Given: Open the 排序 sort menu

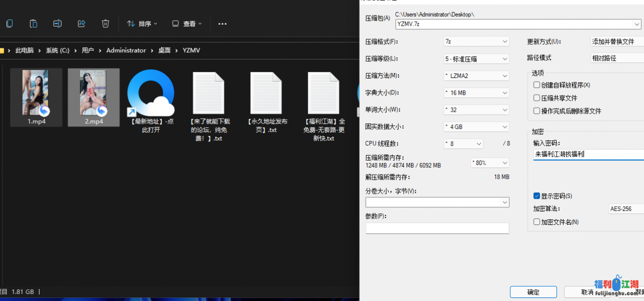Looking at the screenshot, I should 142,24.
